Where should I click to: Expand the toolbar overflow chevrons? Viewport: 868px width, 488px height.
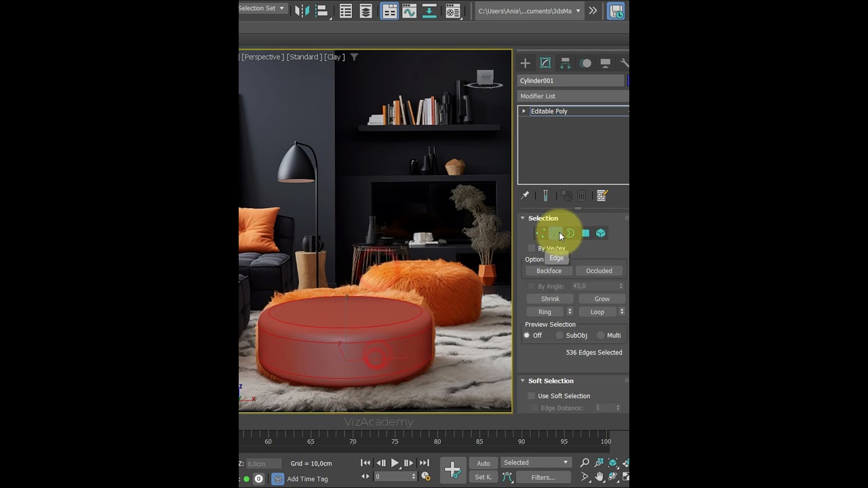point(593,11)
